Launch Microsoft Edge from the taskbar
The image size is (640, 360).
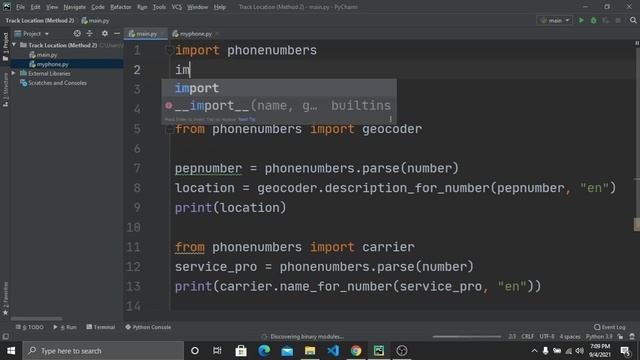[264, 351]
